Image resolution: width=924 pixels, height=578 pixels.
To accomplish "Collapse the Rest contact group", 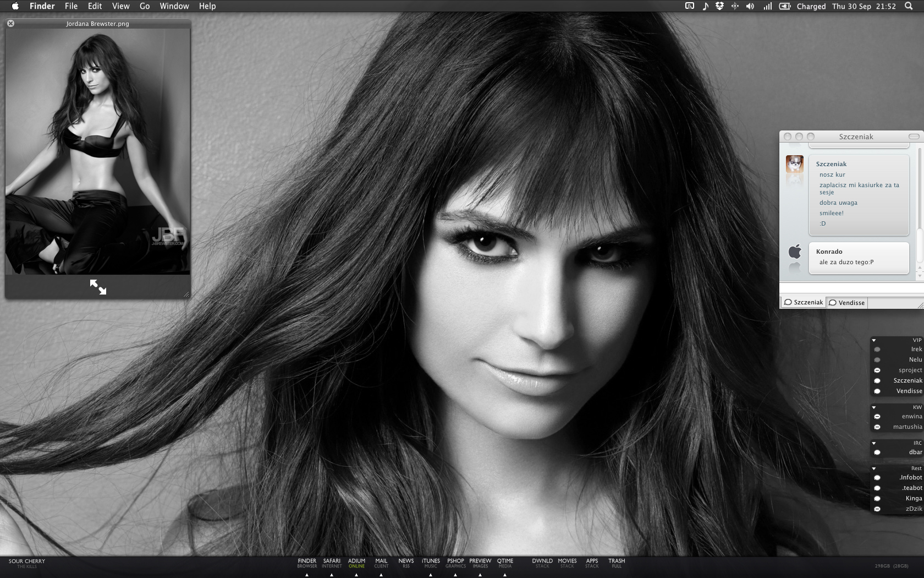I will click(x=874, y=468).
